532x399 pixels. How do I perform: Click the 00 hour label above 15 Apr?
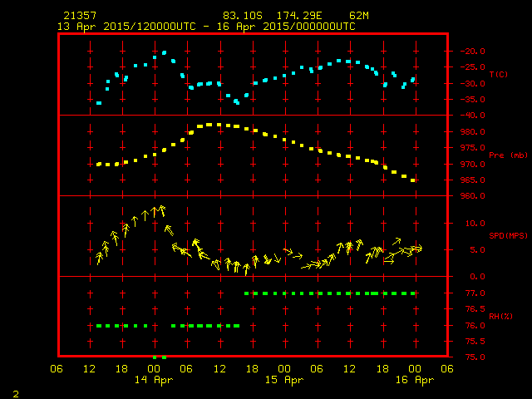click(x=284, y=369)
